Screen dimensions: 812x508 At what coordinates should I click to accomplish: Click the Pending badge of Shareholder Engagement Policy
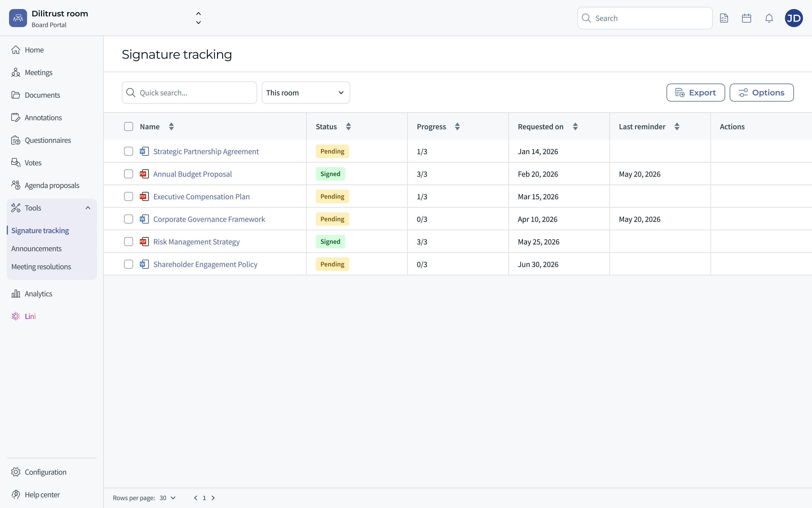pos(332,264)
